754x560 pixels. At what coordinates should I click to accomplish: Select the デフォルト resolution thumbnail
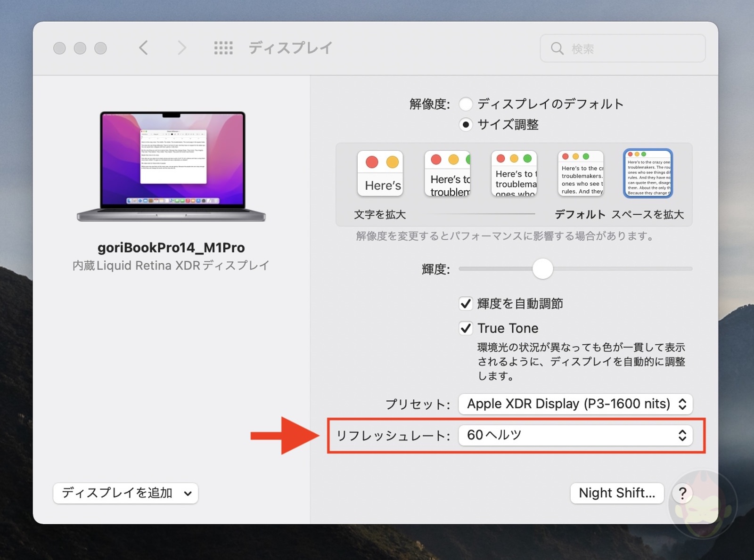(x=581, y=173)
